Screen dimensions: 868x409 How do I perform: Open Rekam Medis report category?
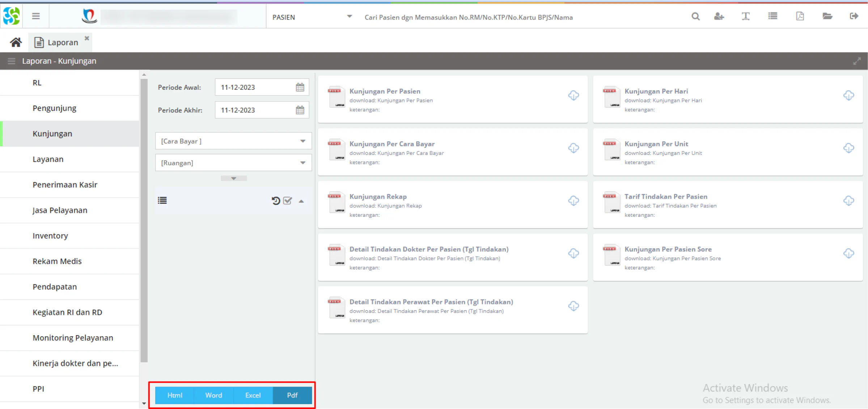(69, 261)
